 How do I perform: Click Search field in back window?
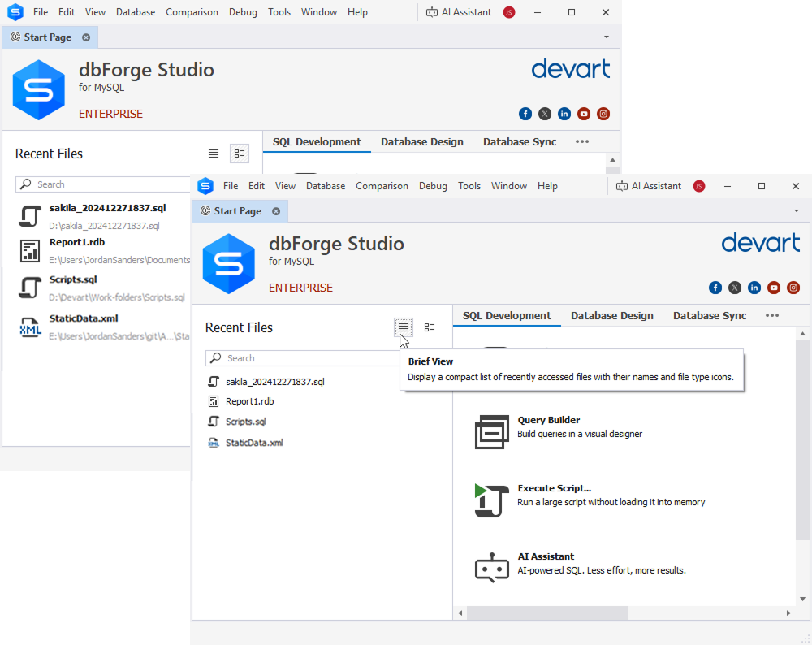click(x=104, y=184)
